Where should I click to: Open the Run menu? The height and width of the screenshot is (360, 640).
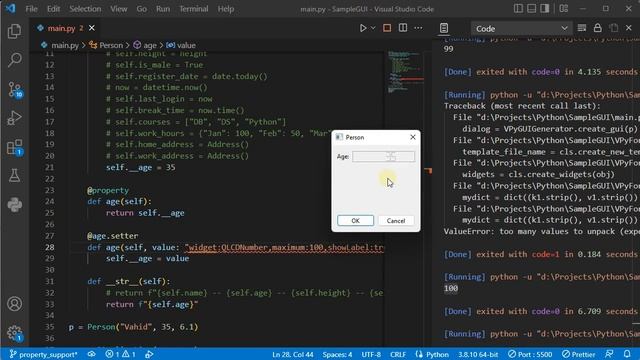[163, 9]
